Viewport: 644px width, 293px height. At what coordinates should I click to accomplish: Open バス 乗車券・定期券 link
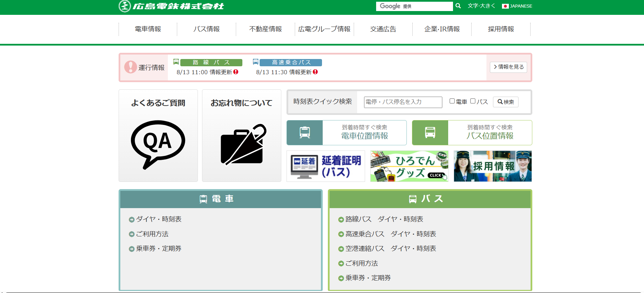click(368, 278)
